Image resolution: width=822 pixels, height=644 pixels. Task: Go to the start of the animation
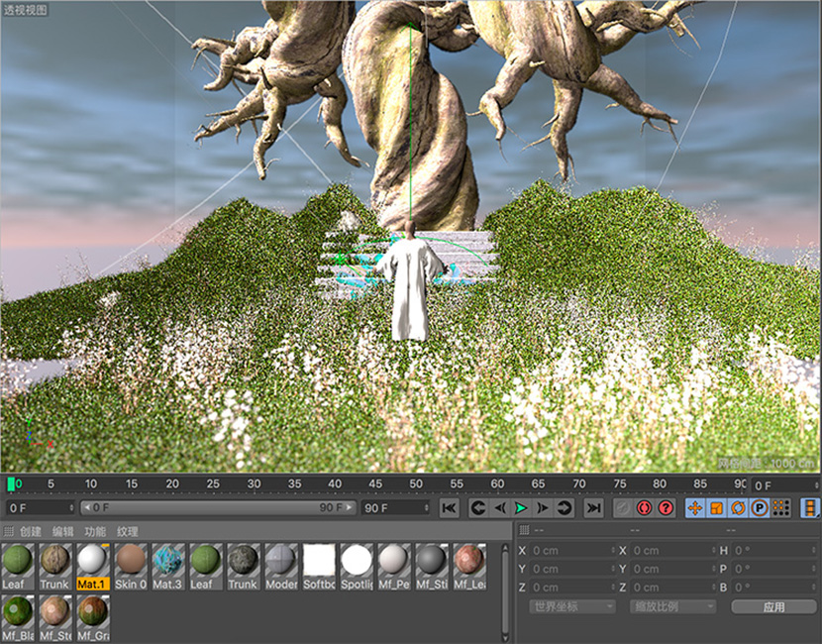(450, 507)
